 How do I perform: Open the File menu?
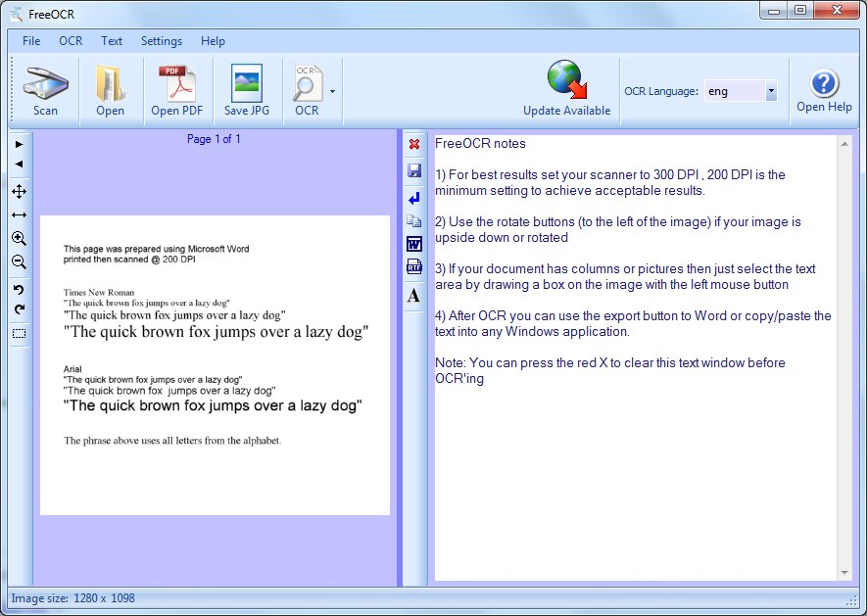click(31, 41)
